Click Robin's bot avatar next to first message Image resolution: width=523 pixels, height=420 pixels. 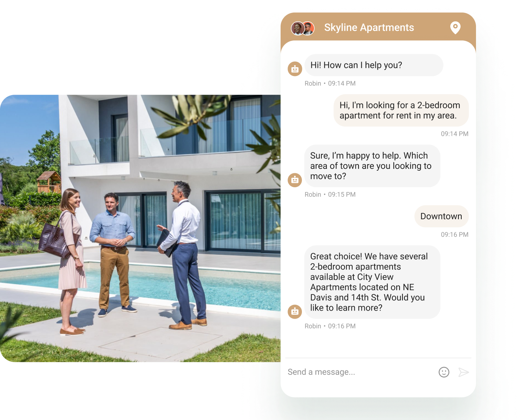295,69
